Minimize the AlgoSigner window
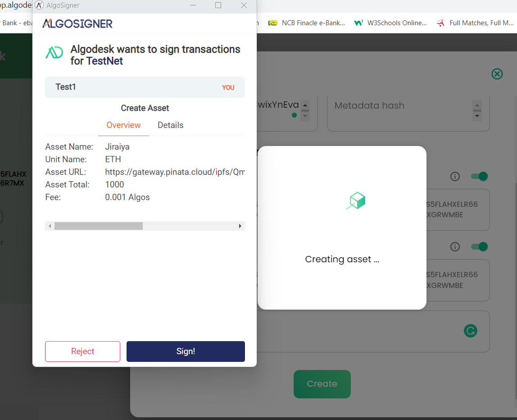Viewport: 517px width, 420px height. click(193, 5)
